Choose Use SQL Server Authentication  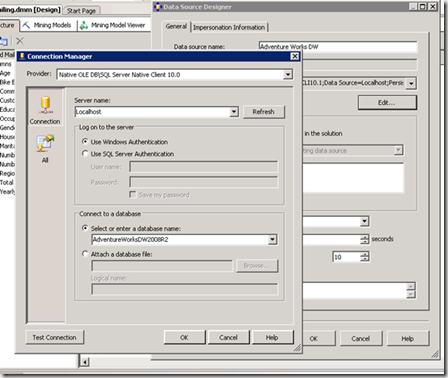[x=85, y=154]
